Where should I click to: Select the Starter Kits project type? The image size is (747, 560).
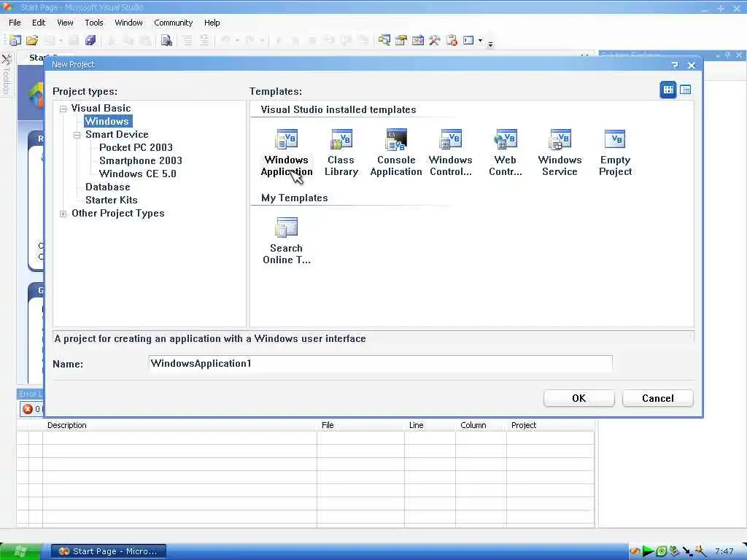coord(112,200)
